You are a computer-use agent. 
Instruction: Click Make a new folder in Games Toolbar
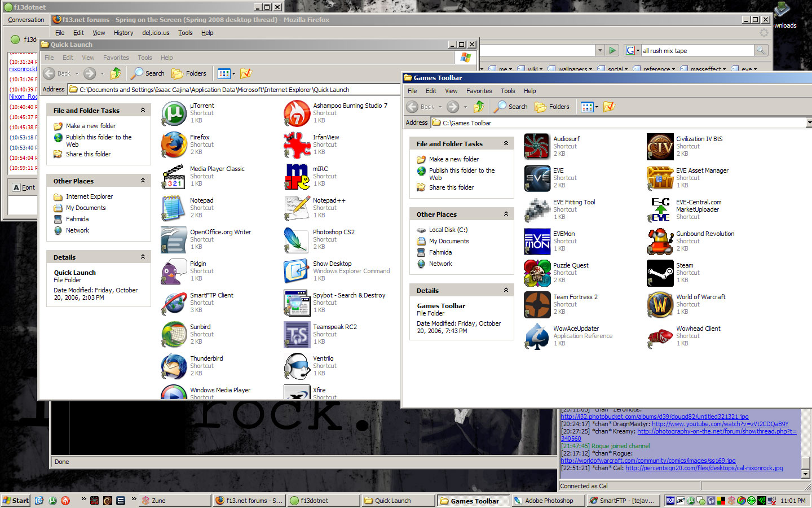453,159
